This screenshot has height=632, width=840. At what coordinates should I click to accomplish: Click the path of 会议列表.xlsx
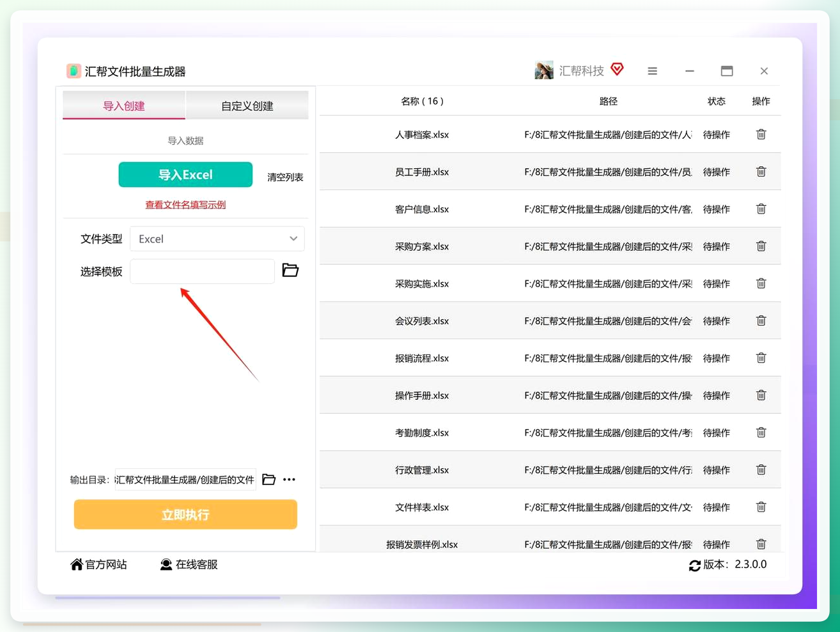(608, 320)
